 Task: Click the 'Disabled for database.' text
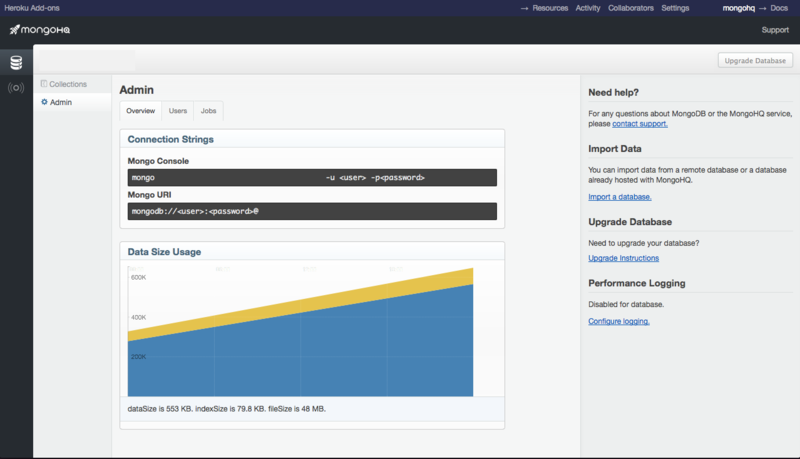point(626,304)
